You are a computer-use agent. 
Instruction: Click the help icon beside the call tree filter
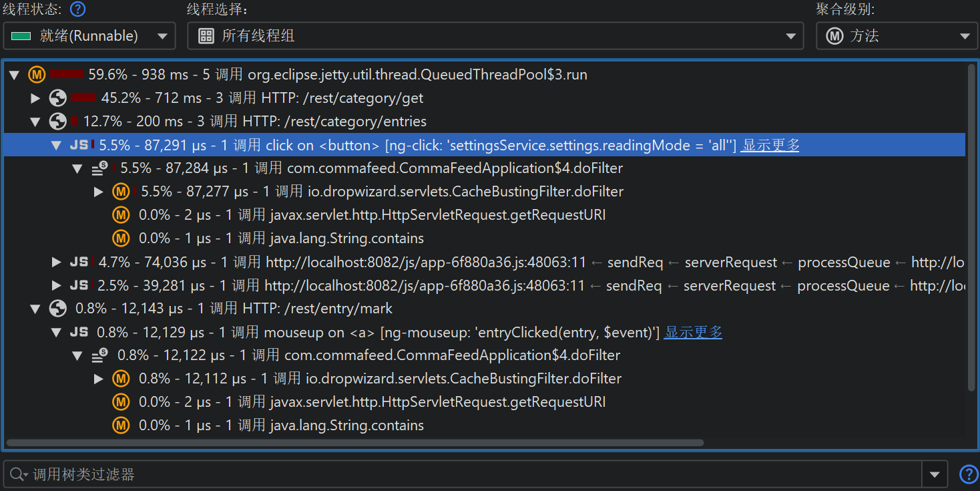point(968,474)
